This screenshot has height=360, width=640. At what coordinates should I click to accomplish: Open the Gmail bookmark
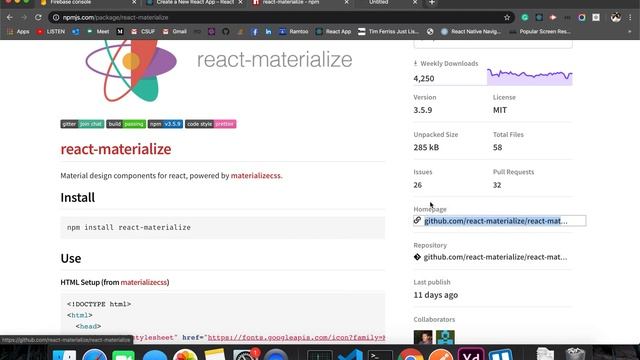175,31
